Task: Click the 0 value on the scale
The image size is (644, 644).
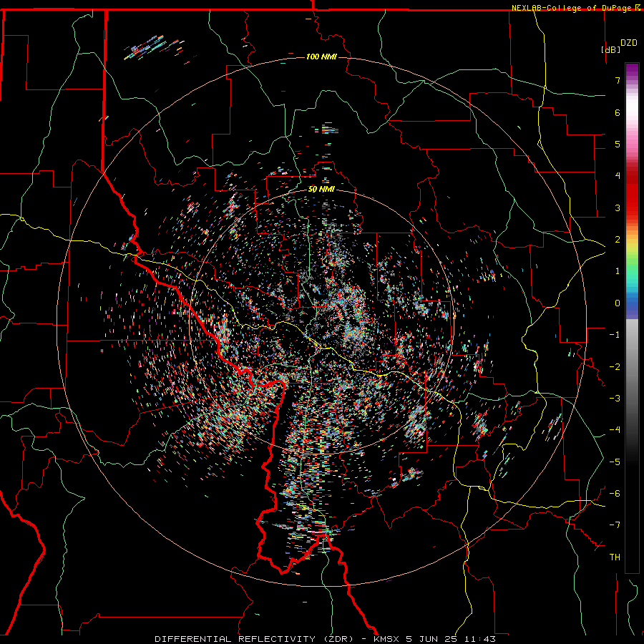Action: 618,303
